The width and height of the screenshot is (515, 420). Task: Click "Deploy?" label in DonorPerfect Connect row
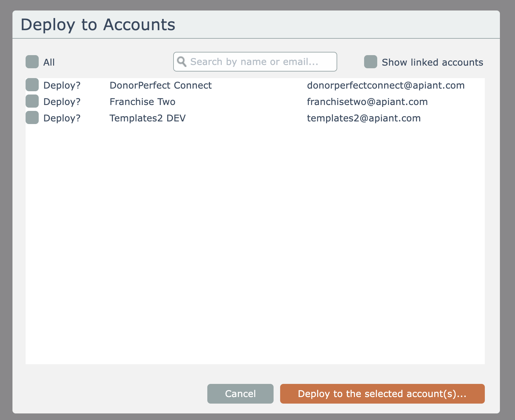click(x=62, y=85)
